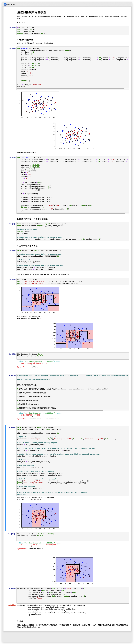This screenshot has width=134, height=644.
Task: Click output line 'The Testing F1 Score is 0.7' below In [8] plot
Action: click(30, 318)
